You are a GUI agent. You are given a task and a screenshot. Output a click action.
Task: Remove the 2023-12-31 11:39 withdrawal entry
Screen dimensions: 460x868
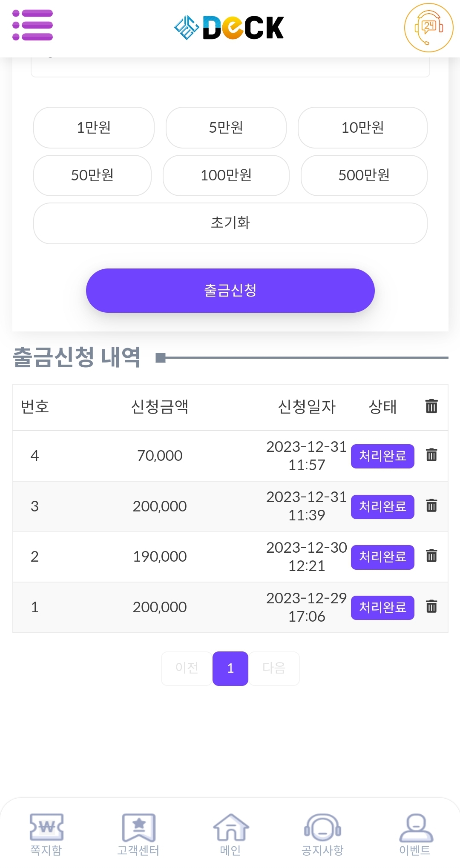(x=431, y=506)
